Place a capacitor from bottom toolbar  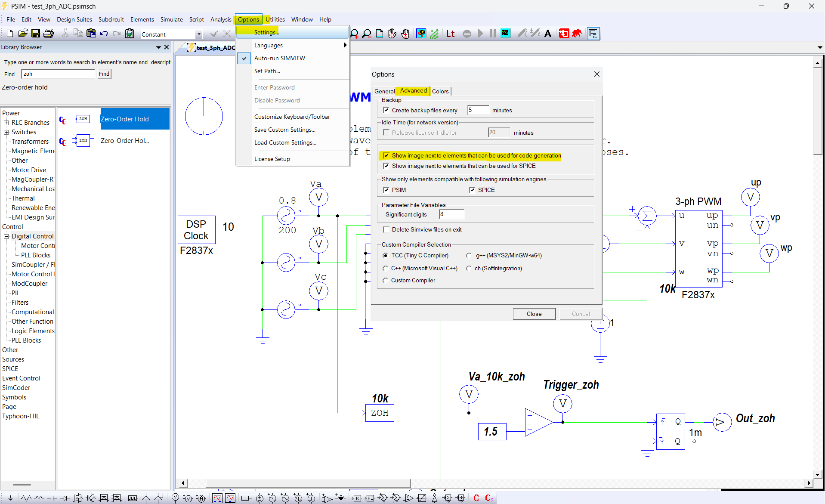[x=52, y=498]
